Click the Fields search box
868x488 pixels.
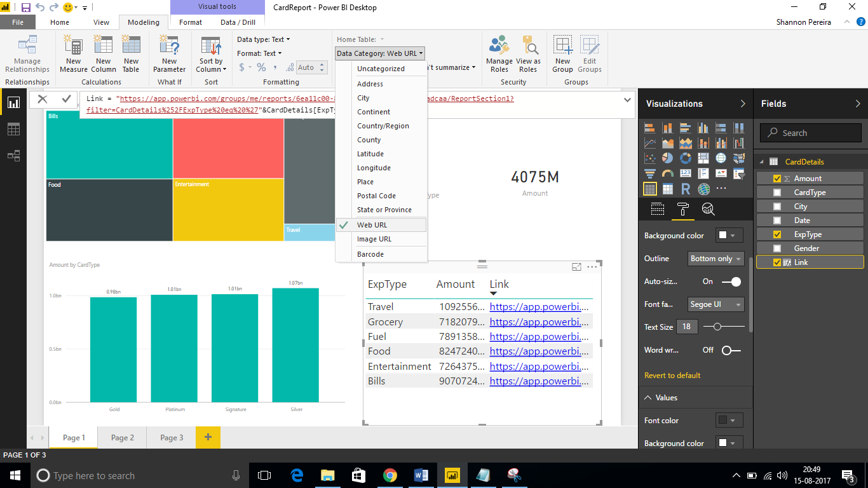(810, 133)
